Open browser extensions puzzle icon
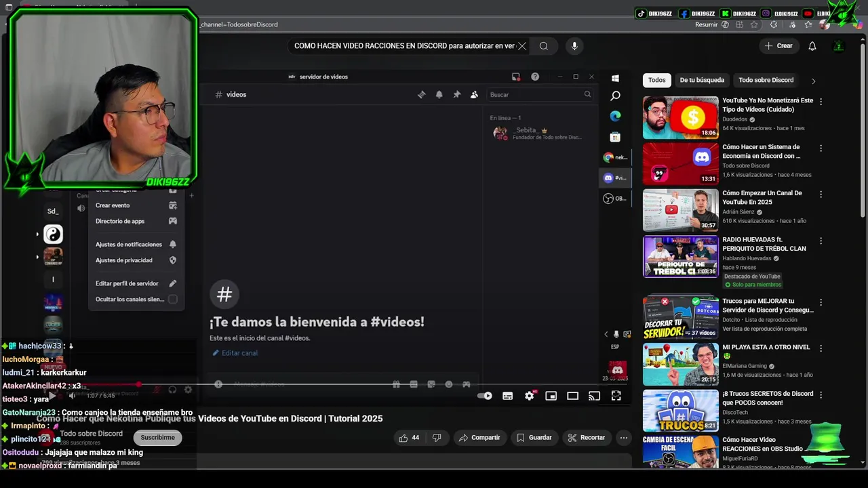Screen dimensions: 868x488 tap(774, 24)
